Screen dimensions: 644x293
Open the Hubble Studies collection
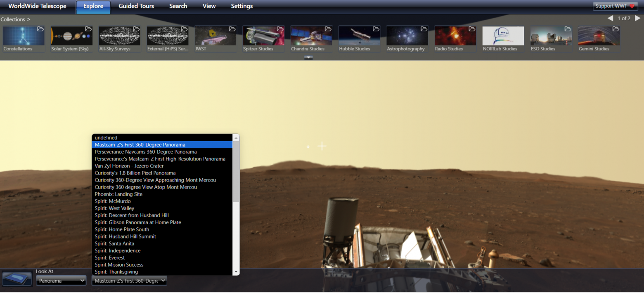coord(359,39)
